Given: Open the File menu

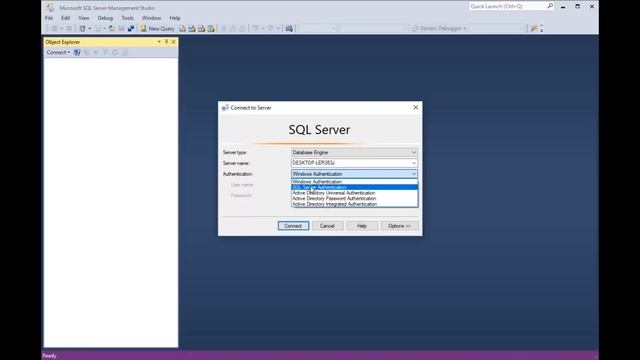Looking at the screenshot, I should 49,18.
